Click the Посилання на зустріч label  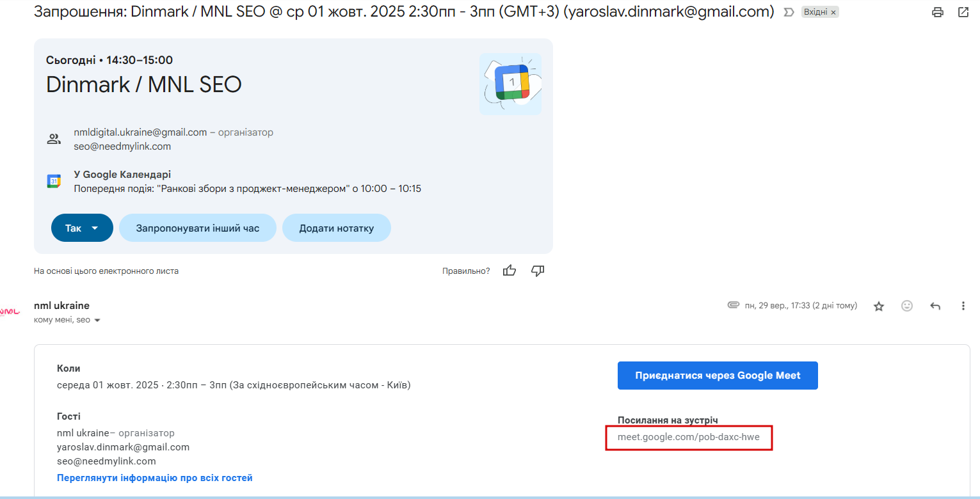pyautogui.click(x=668, y=420)
